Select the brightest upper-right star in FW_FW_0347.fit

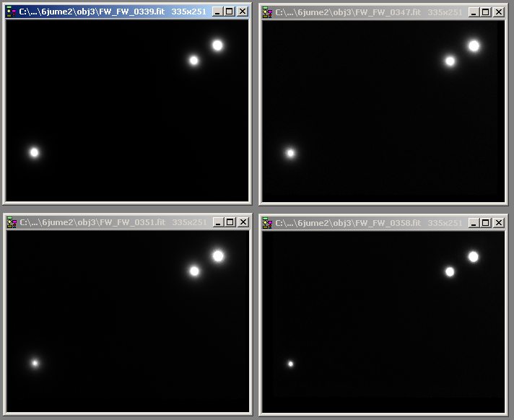[474, 45]
